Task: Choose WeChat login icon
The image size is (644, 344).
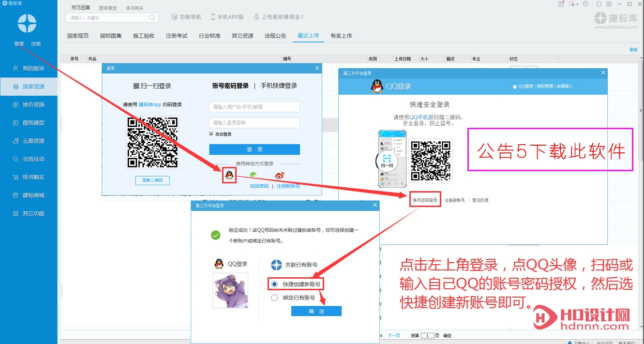Action: (x=254, y=175)
